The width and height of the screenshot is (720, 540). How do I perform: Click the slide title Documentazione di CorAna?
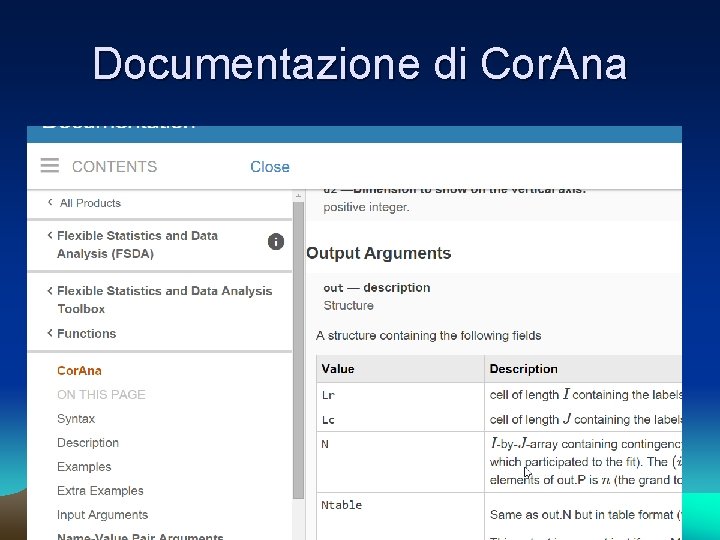[x=360, y=64]
